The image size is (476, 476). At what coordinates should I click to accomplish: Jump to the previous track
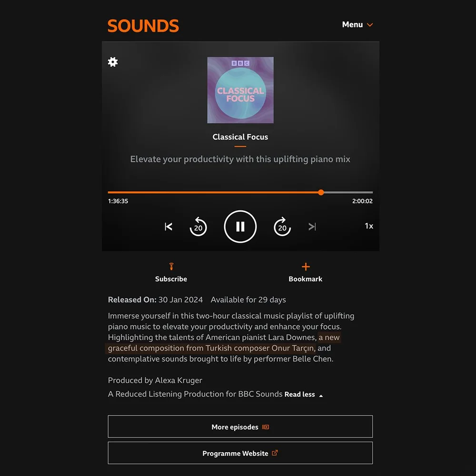(x=169, y=227)
